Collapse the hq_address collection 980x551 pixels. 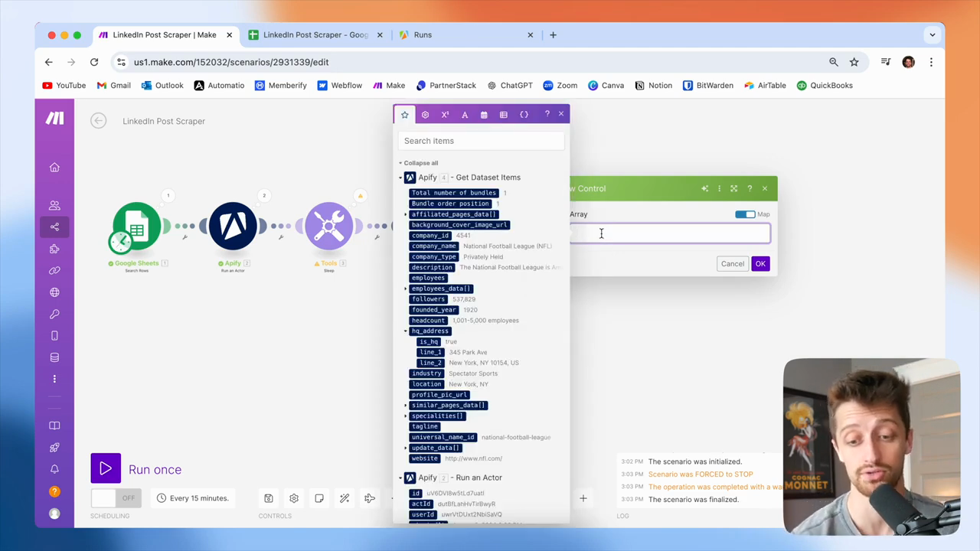pos(406,331)
